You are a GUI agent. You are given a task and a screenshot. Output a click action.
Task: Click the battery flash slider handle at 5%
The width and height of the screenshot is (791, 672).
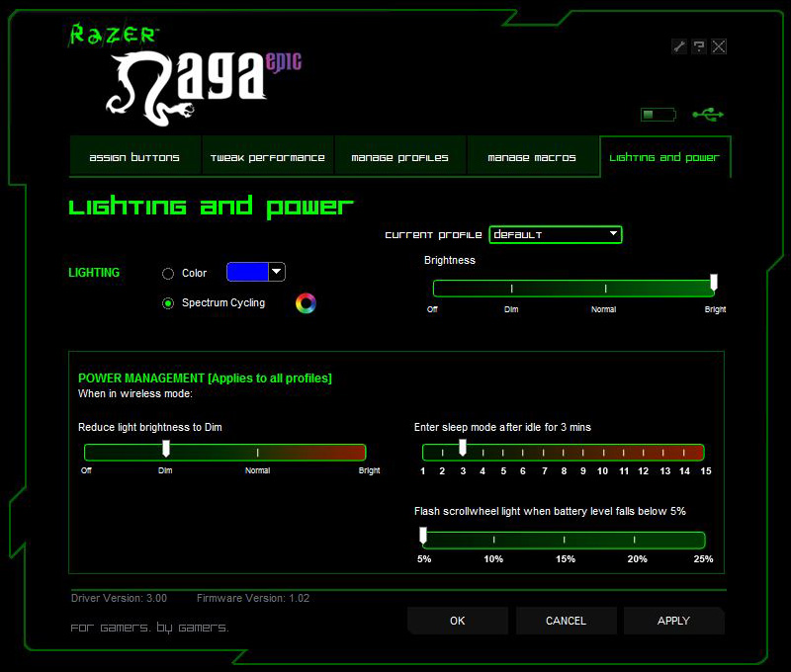coord(423,536)
